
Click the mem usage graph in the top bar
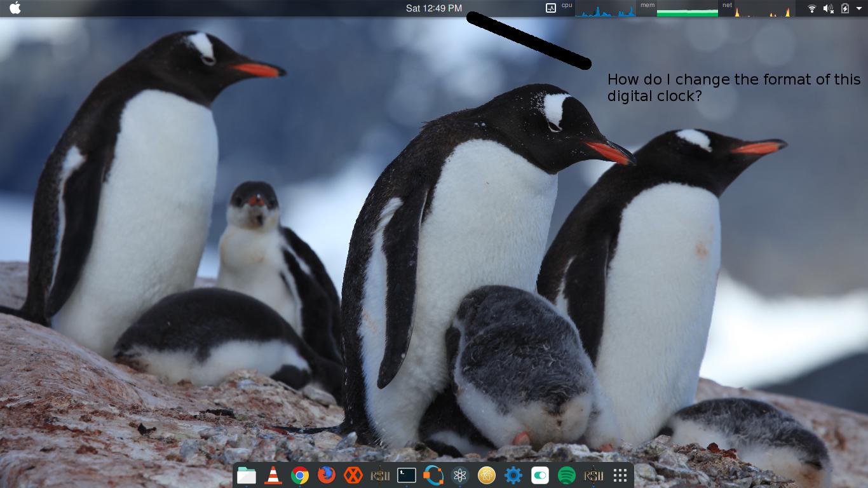(x=687, y=8)
